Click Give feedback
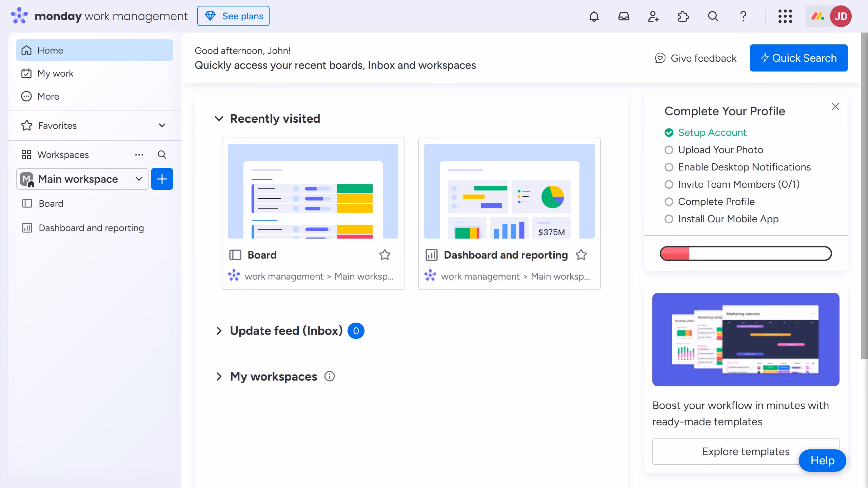Screen dimensions: 868x488 click(x=695, y=58)
